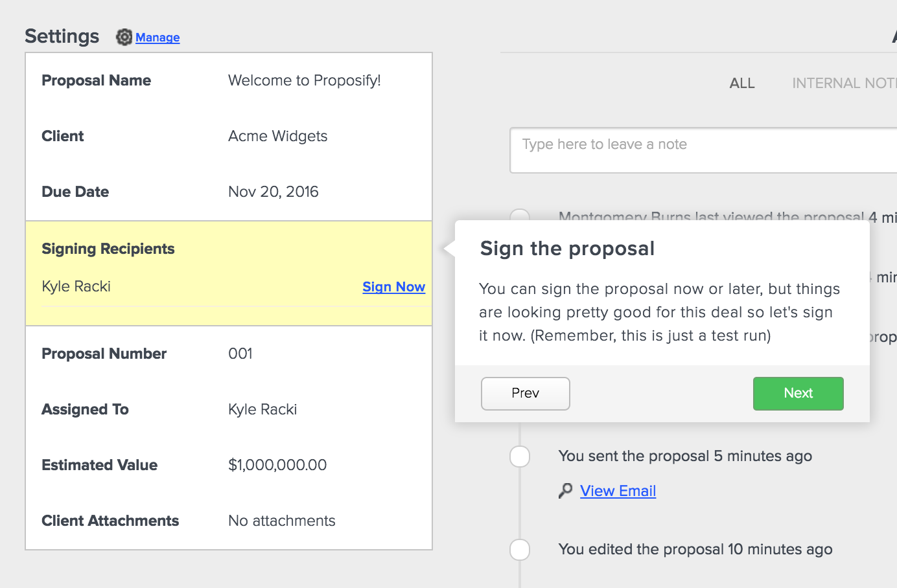Click the proposal name 'Welcome to Proposify!'
This screenshot has height=588, width=897.
coord(304,80)
